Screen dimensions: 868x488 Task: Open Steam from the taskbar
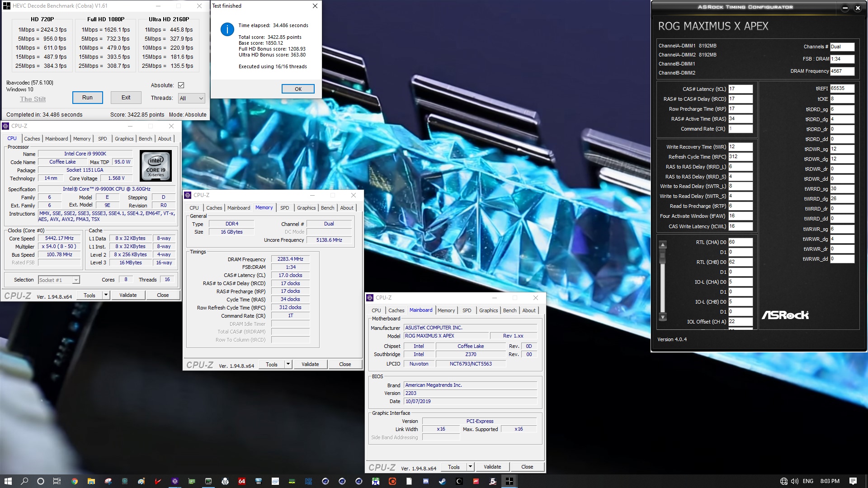(x=442, y=481)
